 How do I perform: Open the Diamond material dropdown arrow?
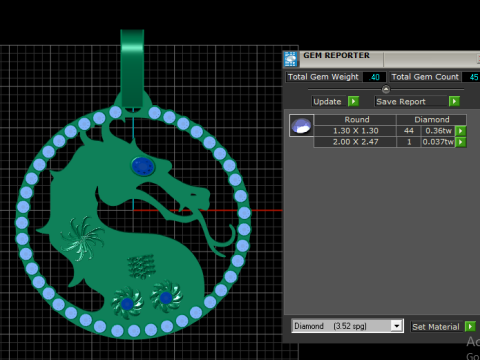(397, 326)
